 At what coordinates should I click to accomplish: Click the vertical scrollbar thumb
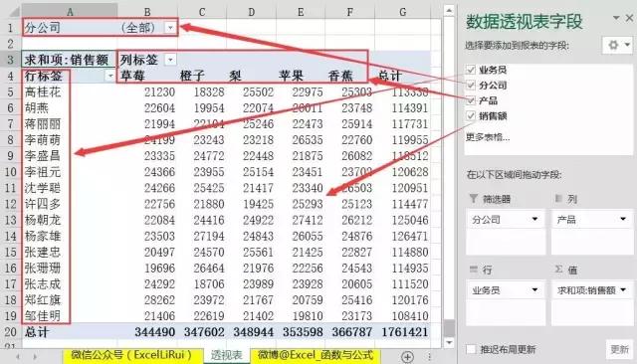click(x=449, y=328)
